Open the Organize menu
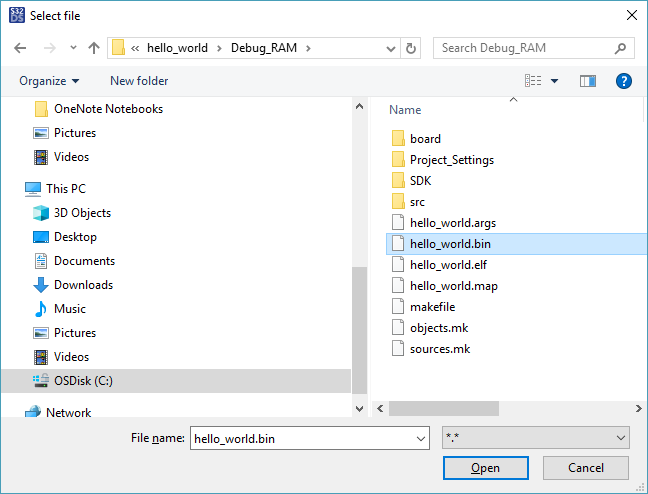 pos(49,81)
